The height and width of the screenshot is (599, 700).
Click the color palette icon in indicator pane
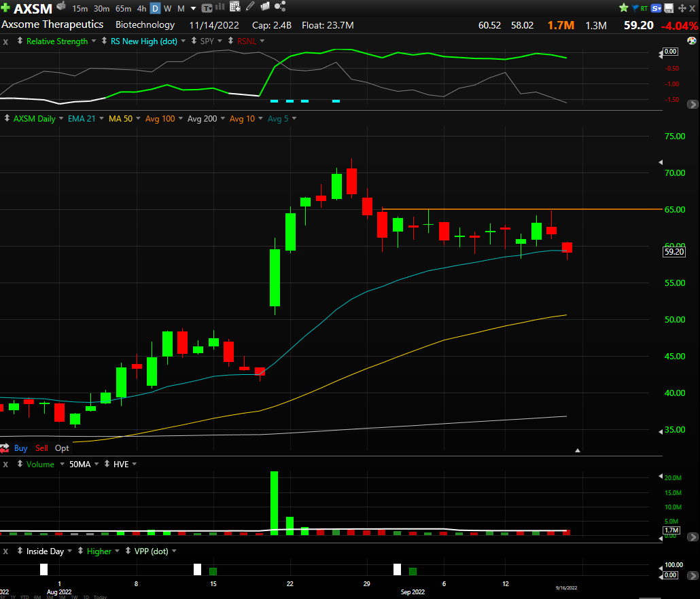pyautogui.click(x=692, y=41)
